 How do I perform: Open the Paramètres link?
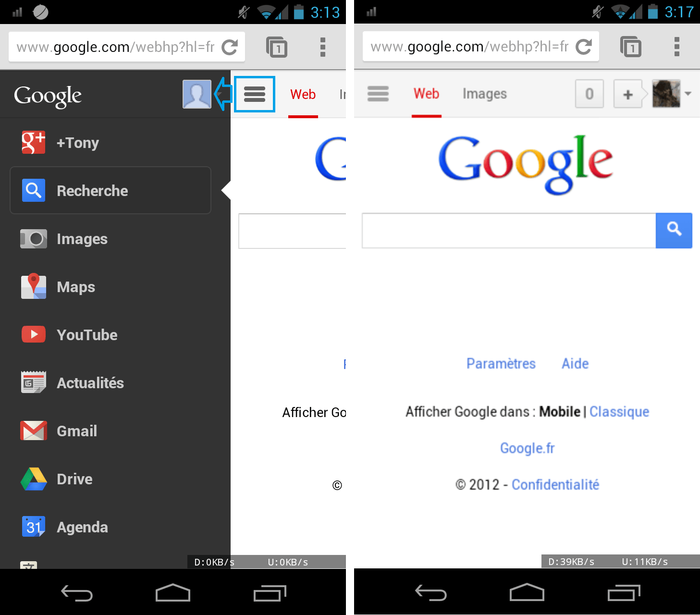pyautogui.click(x=501, y=364)
